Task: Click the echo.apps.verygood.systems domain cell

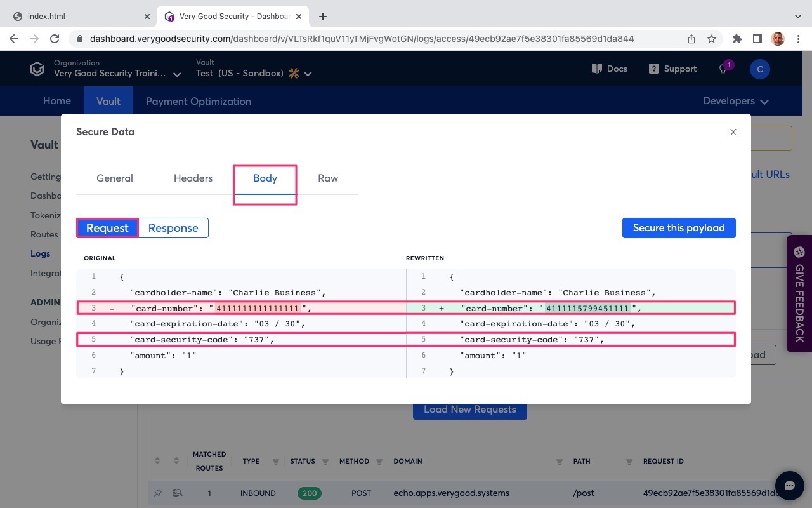Action: (451, 493)
